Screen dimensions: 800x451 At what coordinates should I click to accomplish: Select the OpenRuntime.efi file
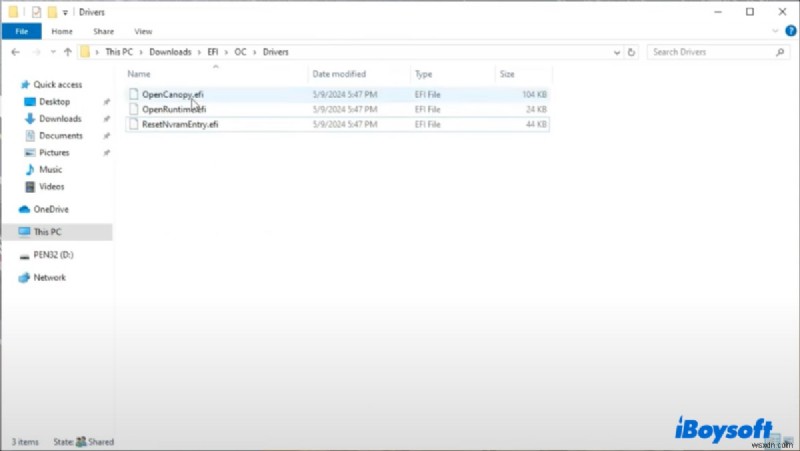[174, 109]
